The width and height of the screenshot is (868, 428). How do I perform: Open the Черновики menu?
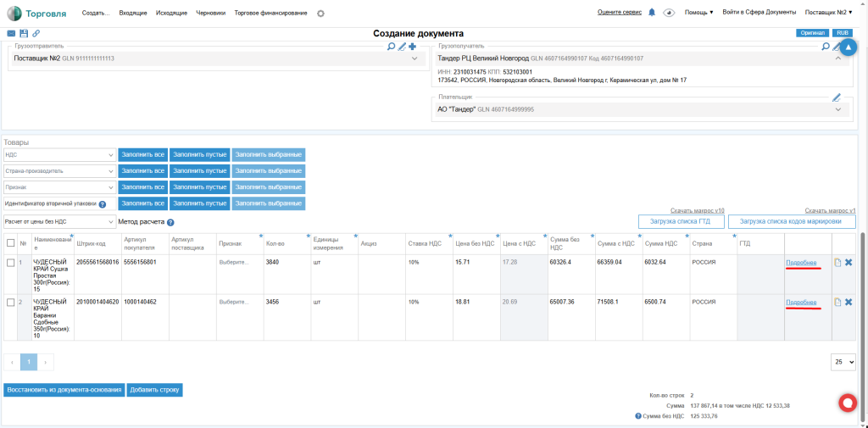tap(210, 14)
